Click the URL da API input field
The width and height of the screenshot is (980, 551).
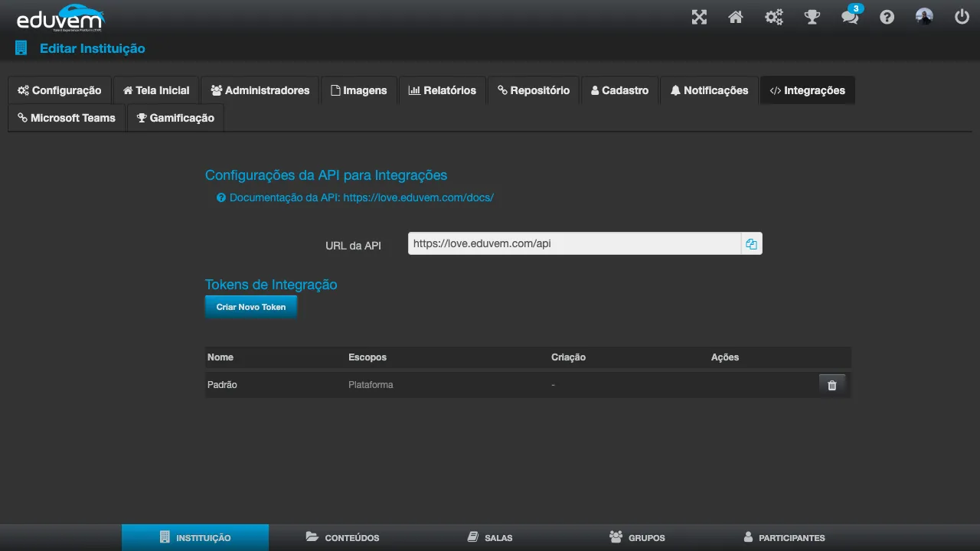(575, 244)
